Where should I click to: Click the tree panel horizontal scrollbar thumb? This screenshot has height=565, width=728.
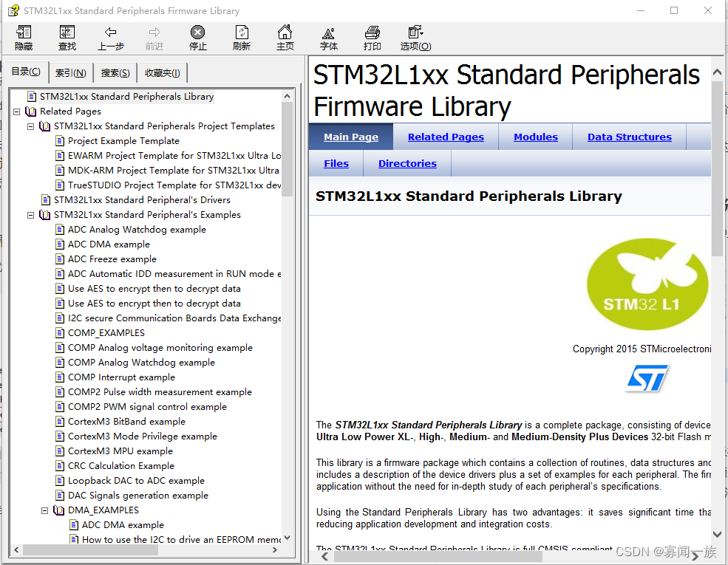(x=90, y=549)
